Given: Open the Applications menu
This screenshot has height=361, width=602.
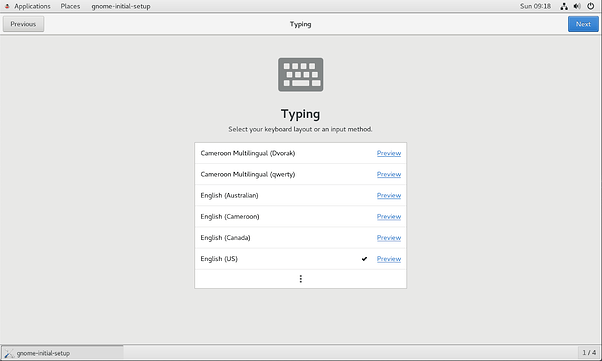Looking at the screenshot, I should (x=32, y=6).
